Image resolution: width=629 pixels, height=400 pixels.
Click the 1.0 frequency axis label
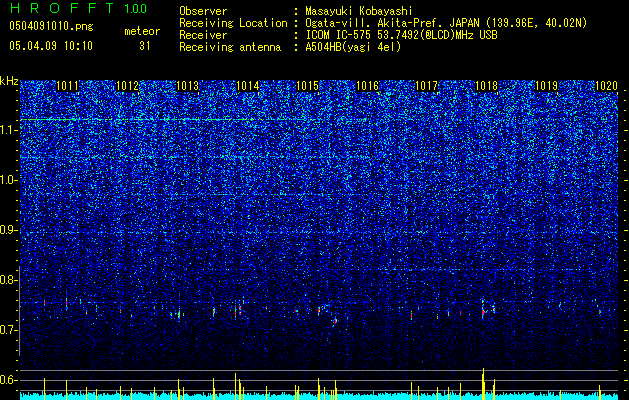[9, 180]
